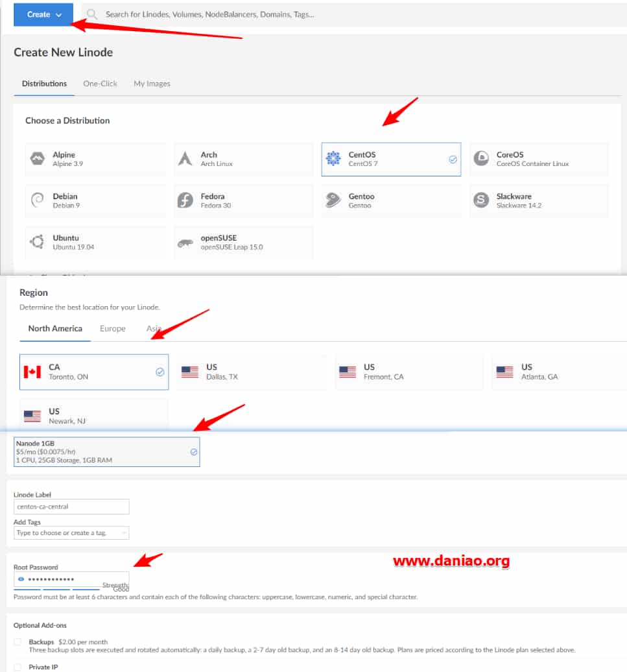This screenshot has width=627, height=672.
Task: Click the Alpine 3.9 text
Action: pos(67,163)
